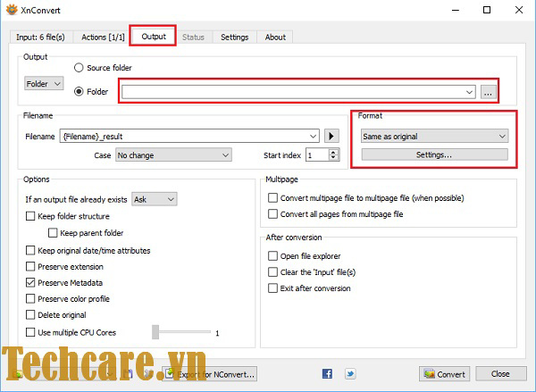Viewport: 536px width, 392px height.
Task: Click in the Start index field
Action: [317, 154]
